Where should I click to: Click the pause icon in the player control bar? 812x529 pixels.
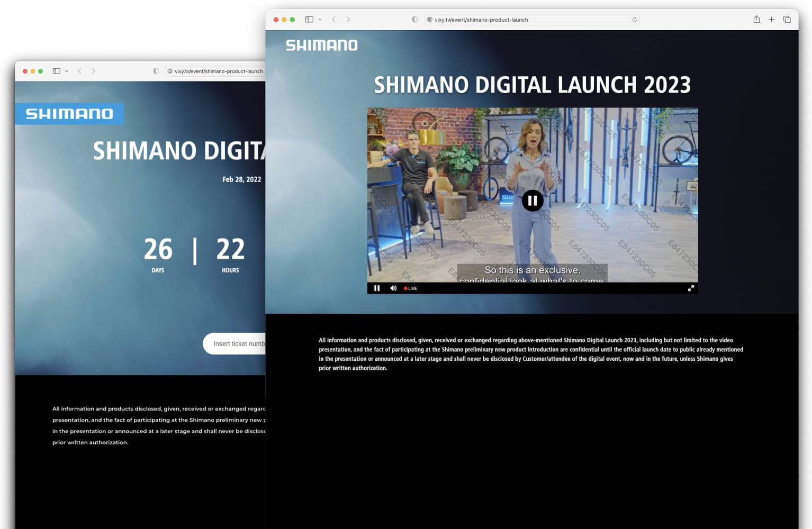tap(377, 288)
